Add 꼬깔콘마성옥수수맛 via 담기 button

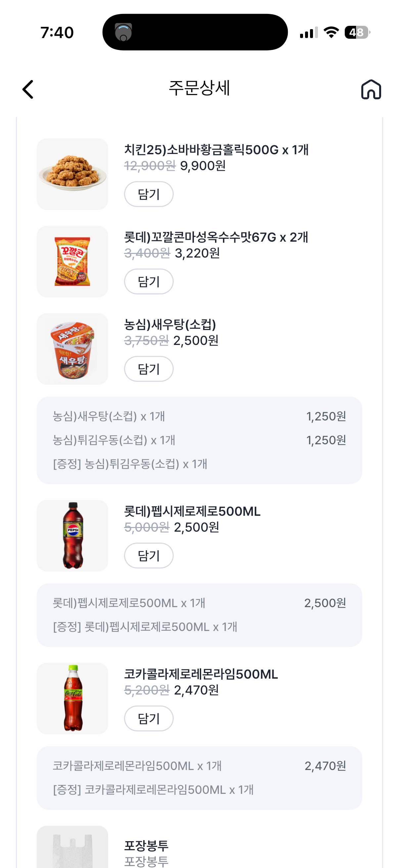point(149,281)
